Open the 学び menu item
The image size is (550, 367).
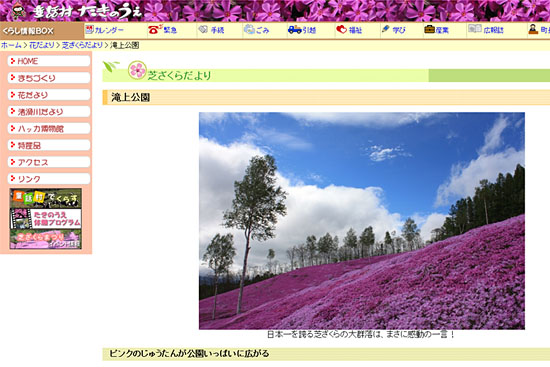399,30
